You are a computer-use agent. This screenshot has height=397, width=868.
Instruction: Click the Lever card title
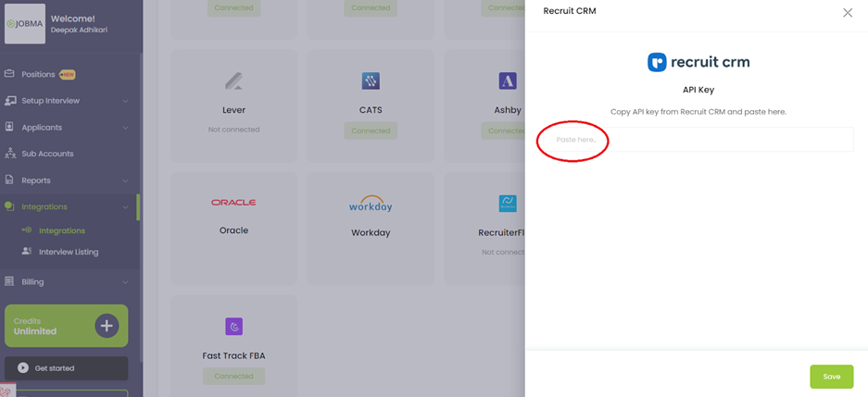[233, 110]
